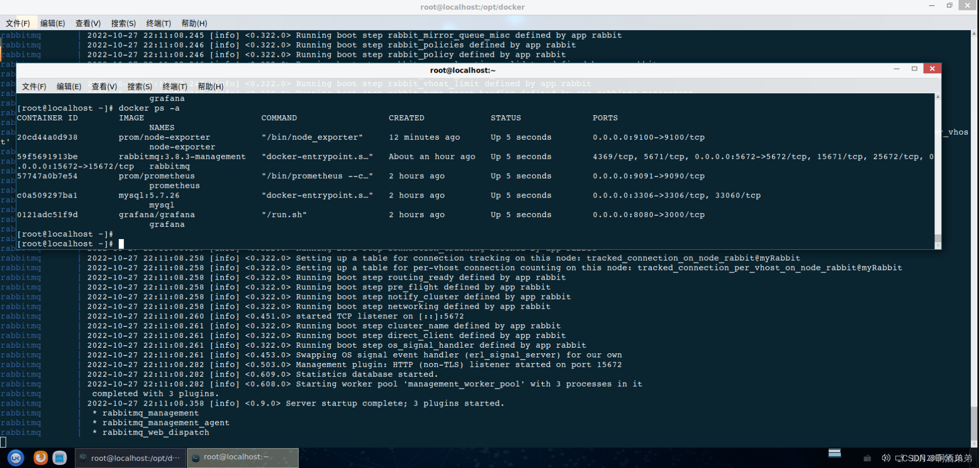Click container ID c0a509297ba1
Image resolution: width=980 pixels, height=468 pixels.
(47, 196)
